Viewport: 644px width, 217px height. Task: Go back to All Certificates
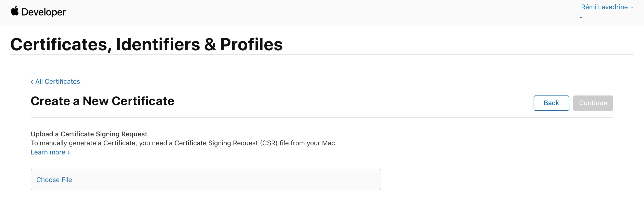[57, 81]
